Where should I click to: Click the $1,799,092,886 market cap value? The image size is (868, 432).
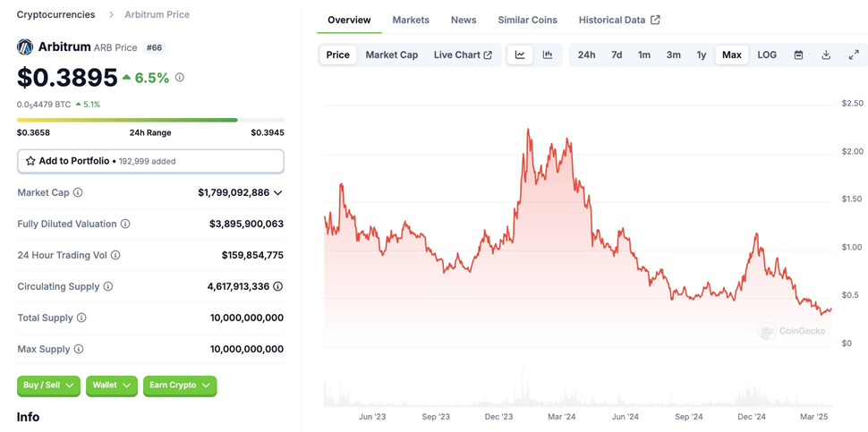pos(234,192)
